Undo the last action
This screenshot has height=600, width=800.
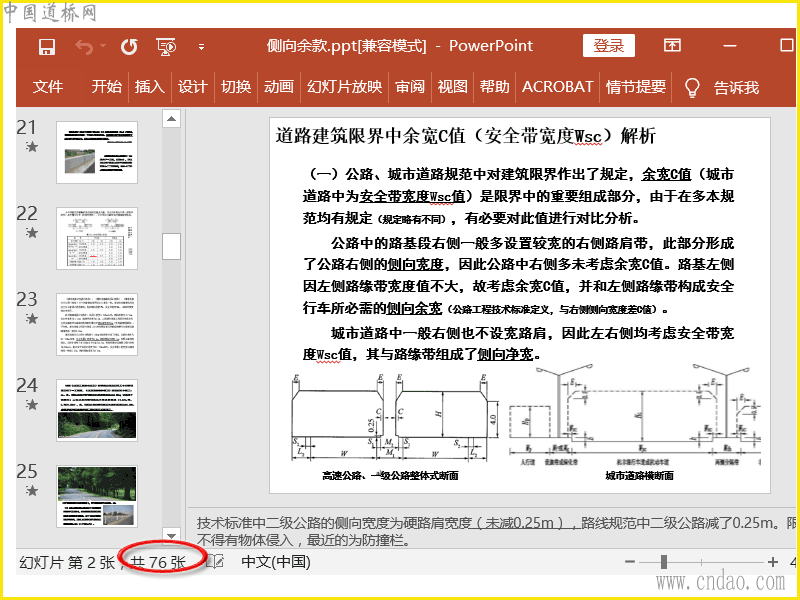(84, 47)
